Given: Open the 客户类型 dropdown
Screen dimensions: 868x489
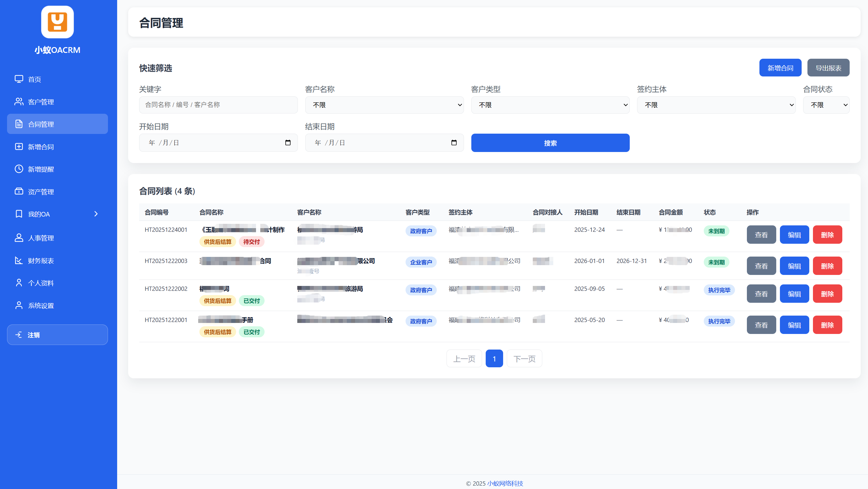Looking at the screenshot, I should [550, 105].
